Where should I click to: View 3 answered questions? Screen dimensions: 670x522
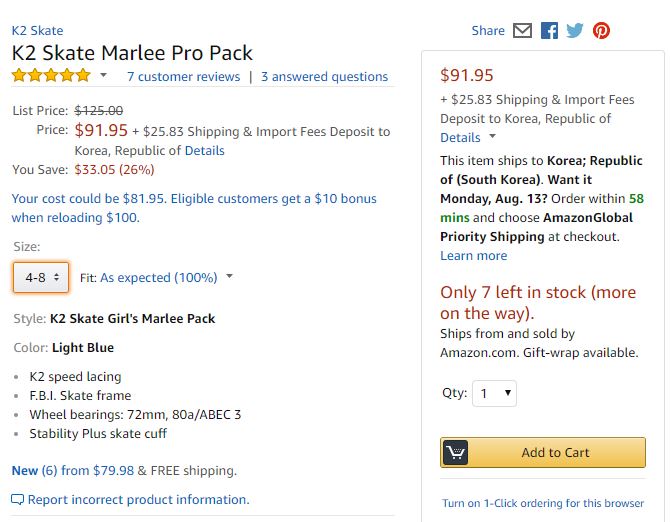(324, 76)
